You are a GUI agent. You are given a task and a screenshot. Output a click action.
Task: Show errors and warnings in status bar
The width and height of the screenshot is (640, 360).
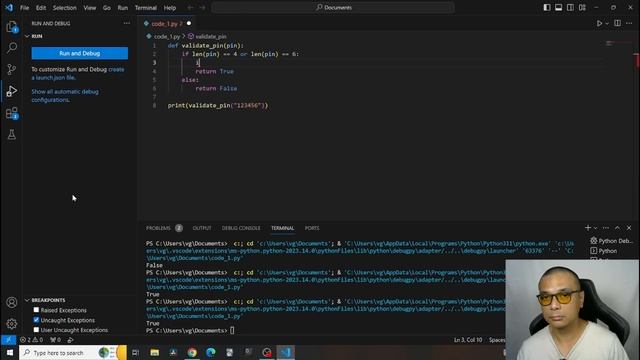[x=31, y=340]
